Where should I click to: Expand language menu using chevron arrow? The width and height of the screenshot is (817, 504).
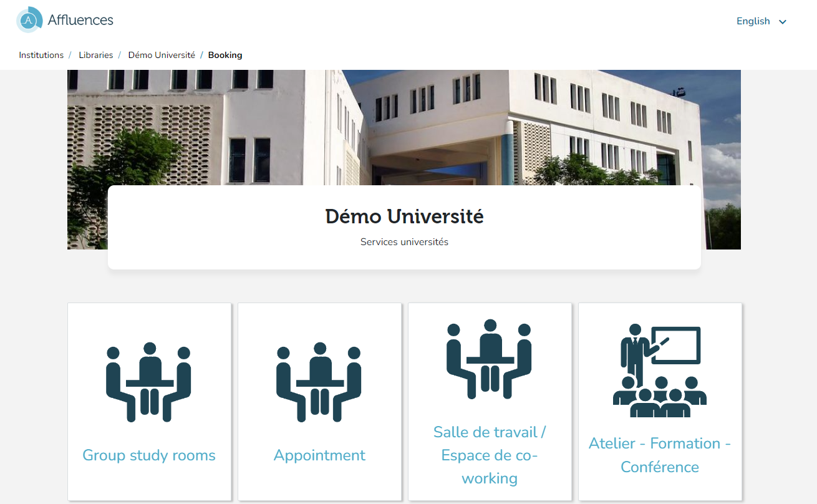tap(783, 22)
